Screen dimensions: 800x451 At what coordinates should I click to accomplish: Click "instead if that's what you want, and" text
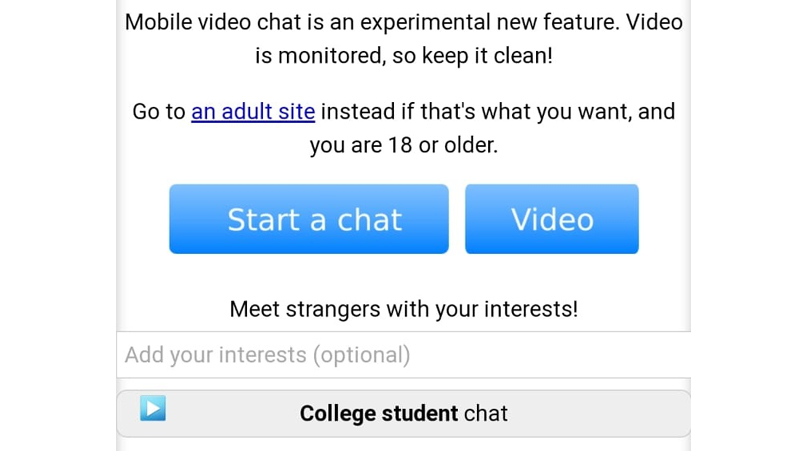coord(498,112)
